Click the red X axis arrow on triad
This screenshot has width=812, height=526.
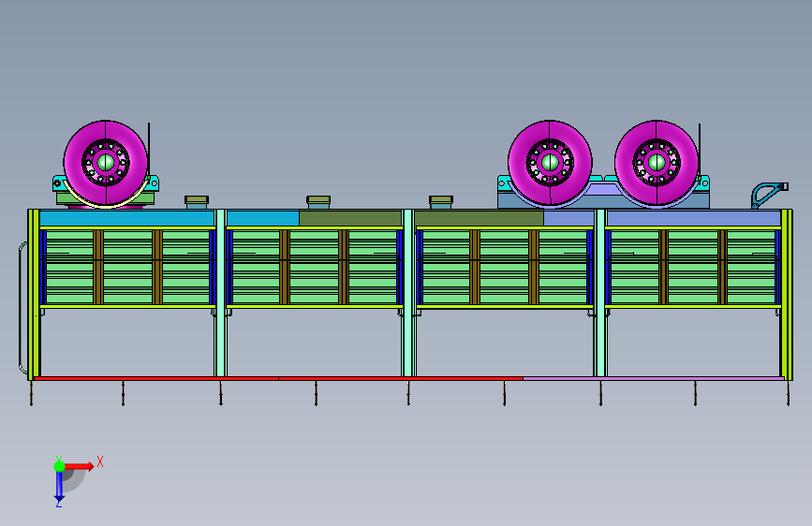80,466
